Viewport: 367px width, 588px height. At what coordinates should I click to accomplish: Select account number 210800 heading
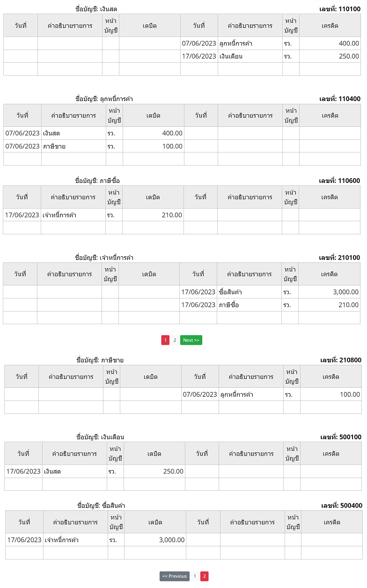pos(341,360)
